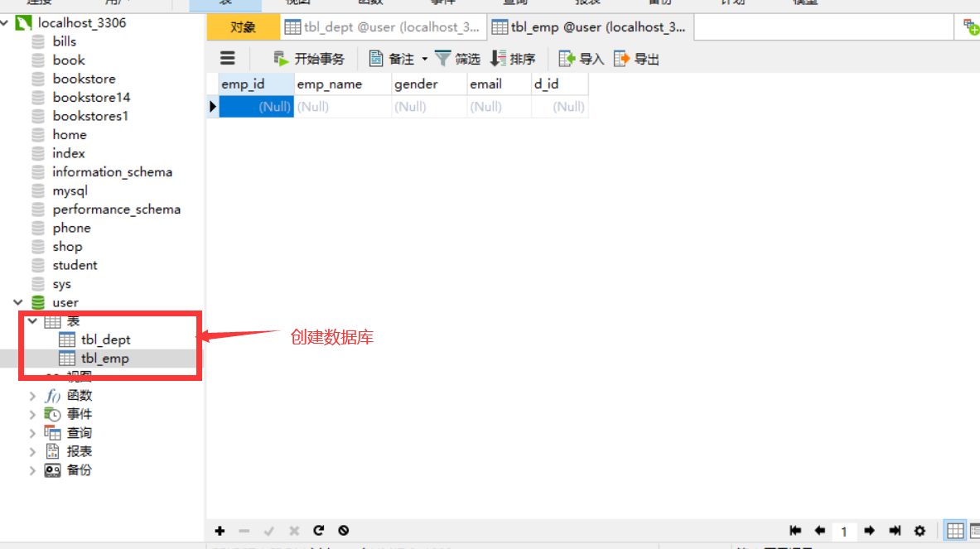This screenshot has height=549, width=980.
Task: Expand the 事件 events node
Action: (32, 415)
